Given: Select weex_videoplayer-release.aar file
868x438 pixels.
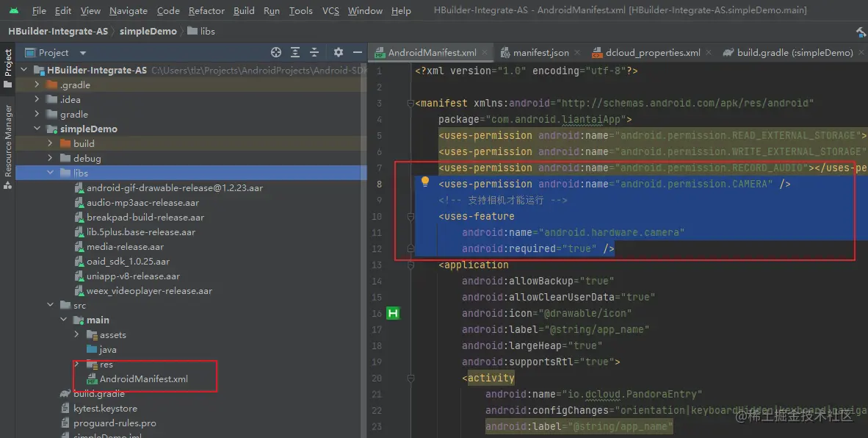Looking at the screenshot, I should [x=143, y=291].
